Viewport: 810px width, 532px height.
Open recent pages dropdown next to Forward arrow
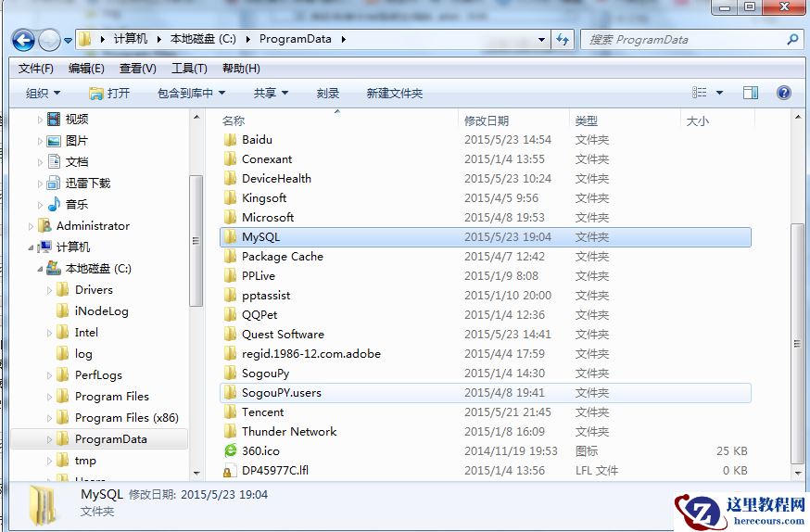pyautogui.click(x=68, y=40)
